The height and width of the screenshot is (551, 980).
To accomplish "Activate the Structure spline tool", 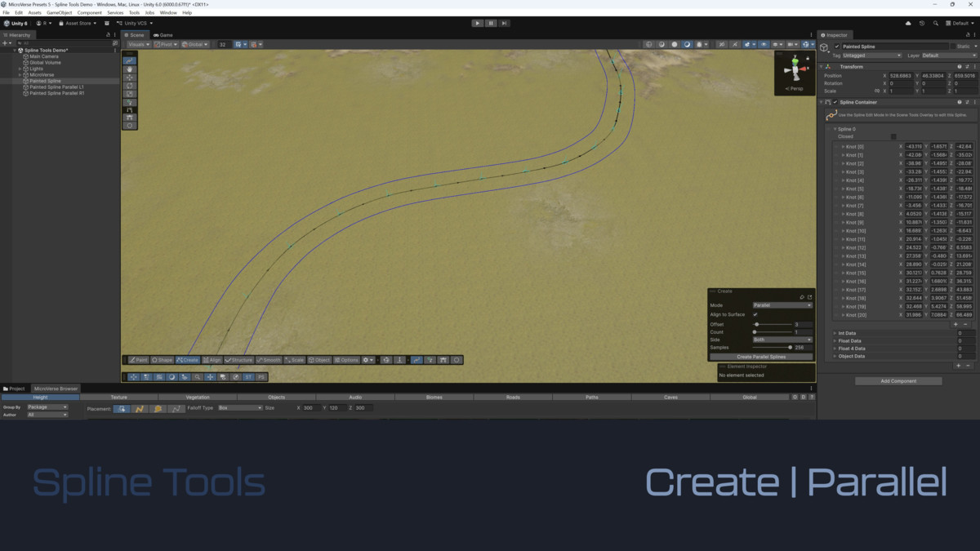I will coord(239,360).
